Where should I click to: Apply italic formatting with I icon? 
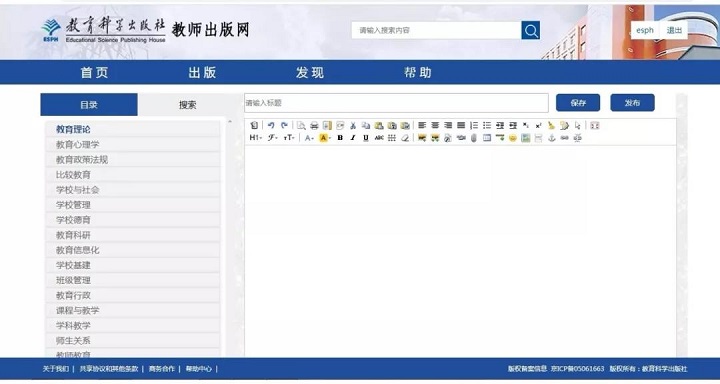[353, 138]
